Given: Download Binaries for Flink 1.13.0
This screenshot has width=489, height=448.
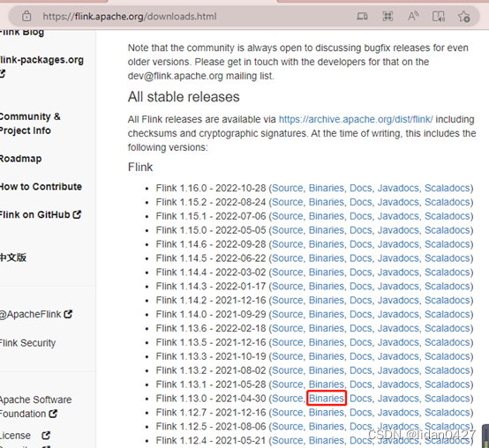Looking at the screenshot, I should [x=327, y=398].
